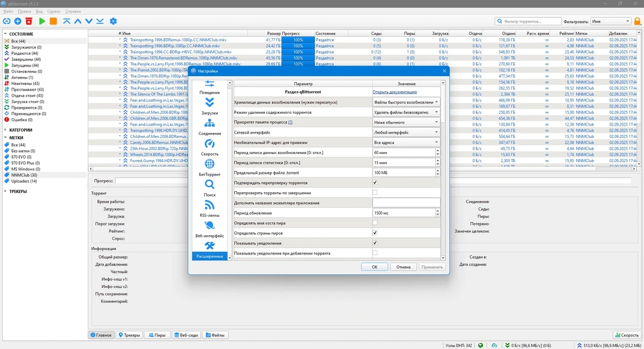This screenshot has width=644, height=349.
Task: Open Хранилище данных возобновления dropdown
Action: coord(406,102)
